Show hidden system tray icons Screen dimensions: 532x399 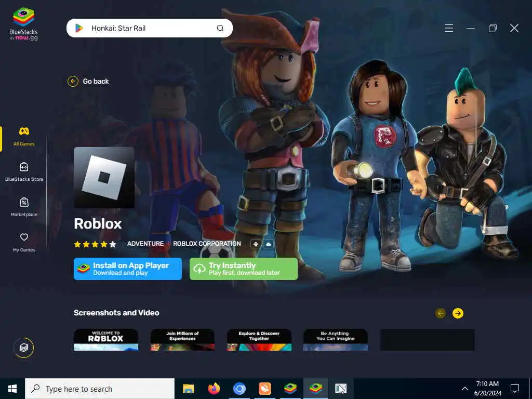point(465,389)
